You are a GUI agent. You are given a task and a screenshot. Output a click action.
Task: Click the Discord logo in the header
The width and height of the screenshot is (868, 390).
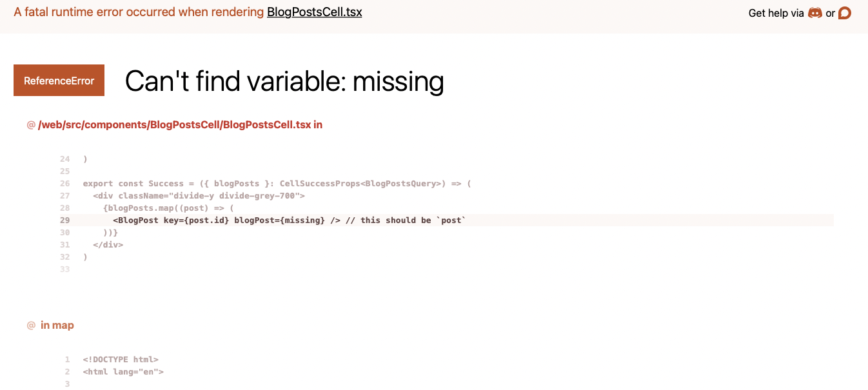815,12
